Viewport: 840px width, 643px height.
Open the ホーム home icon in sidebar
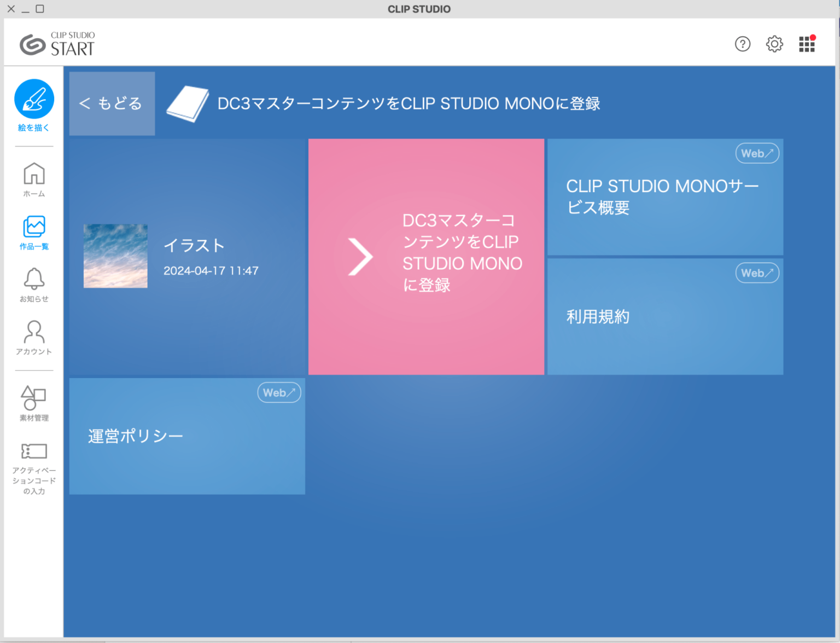pyautogui.click(x=33, y=174)
